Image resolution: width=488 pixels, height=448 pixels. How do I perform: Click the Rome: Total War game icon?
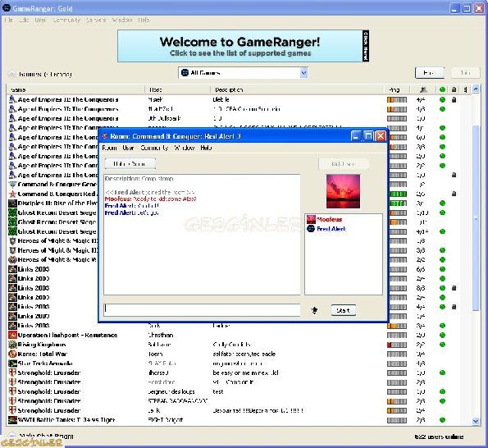[x=12, y=354]
